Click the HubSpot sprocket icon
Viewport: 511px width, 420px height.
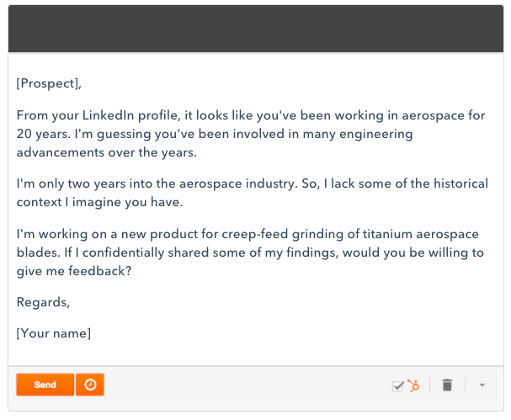413,385
